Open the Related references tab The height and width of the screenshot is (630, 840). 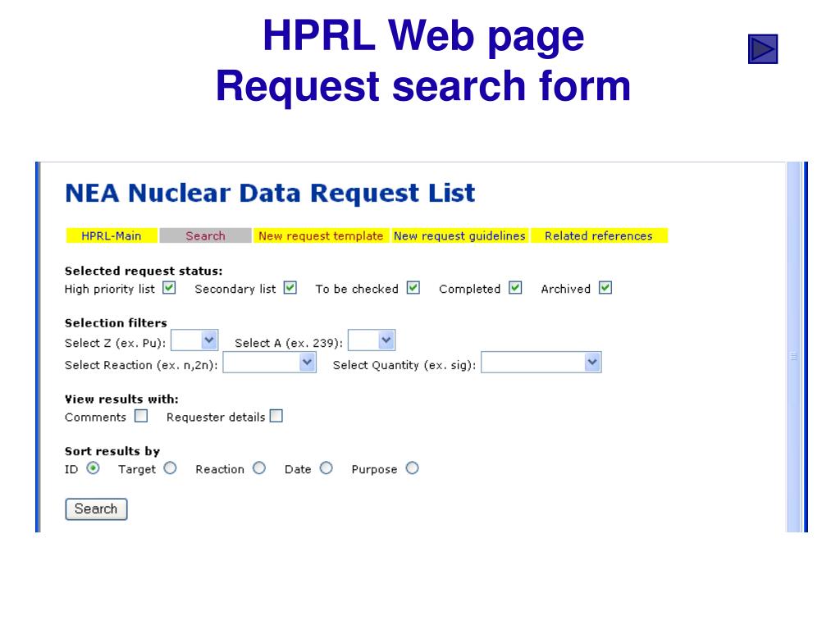(599, 235)
